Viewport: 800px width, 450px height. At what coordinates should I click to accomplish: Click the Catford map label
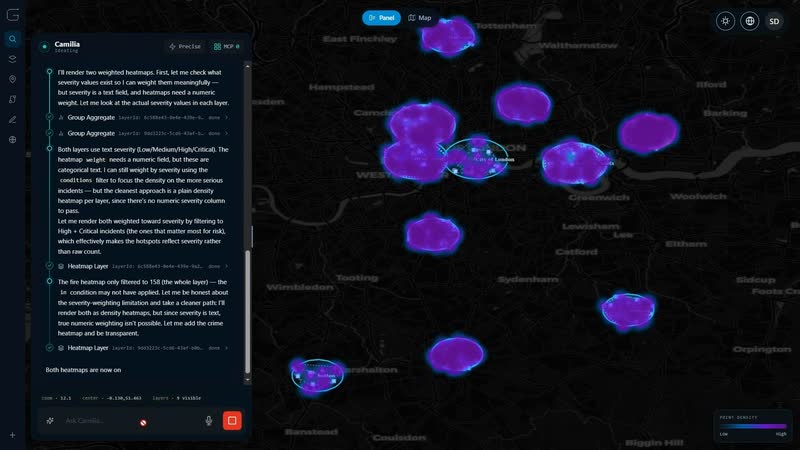(x=576, y=252)
